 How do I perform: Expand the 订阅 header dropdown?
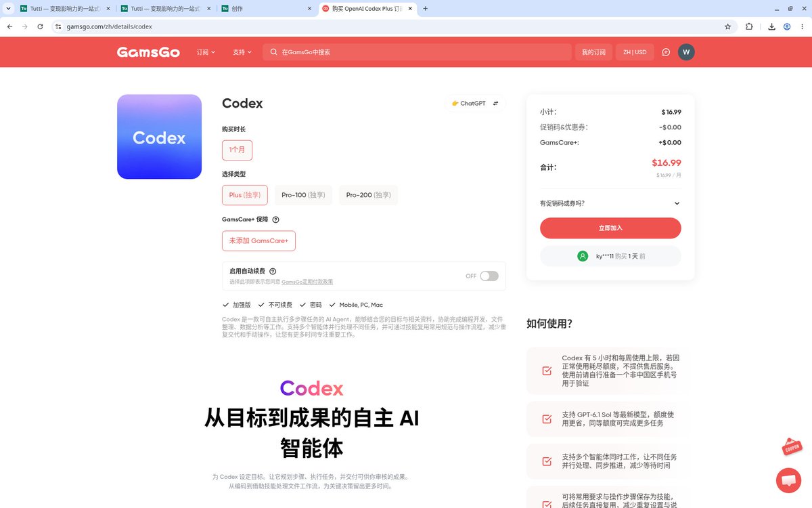pos(206,52)
